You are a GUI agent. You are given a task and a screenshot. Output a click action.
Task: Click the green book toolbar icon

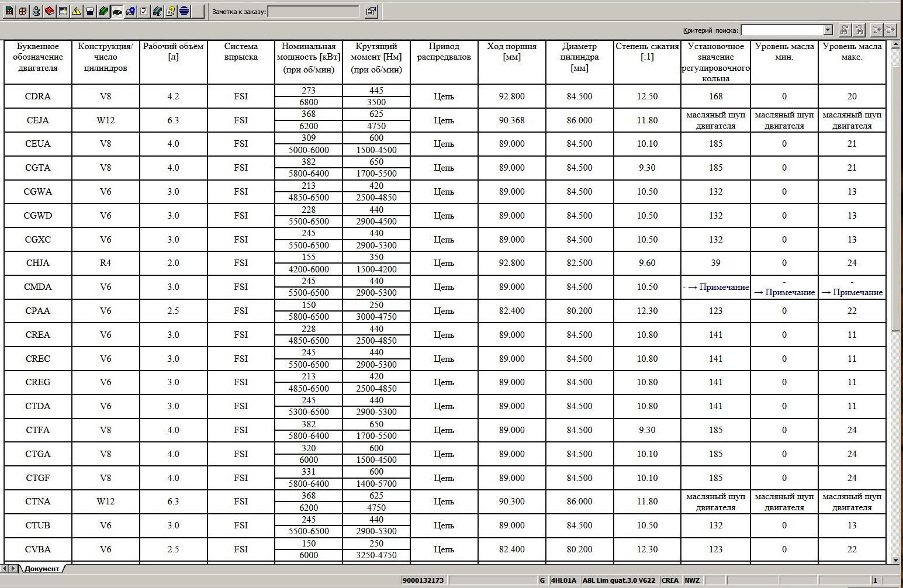point(103,11)
